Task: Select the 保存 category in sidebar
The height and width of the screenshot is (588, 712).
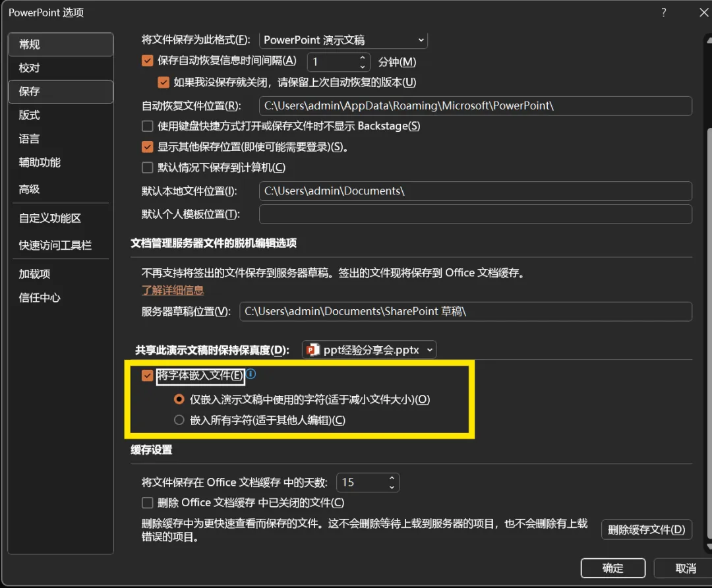Action: coord(61,92)
